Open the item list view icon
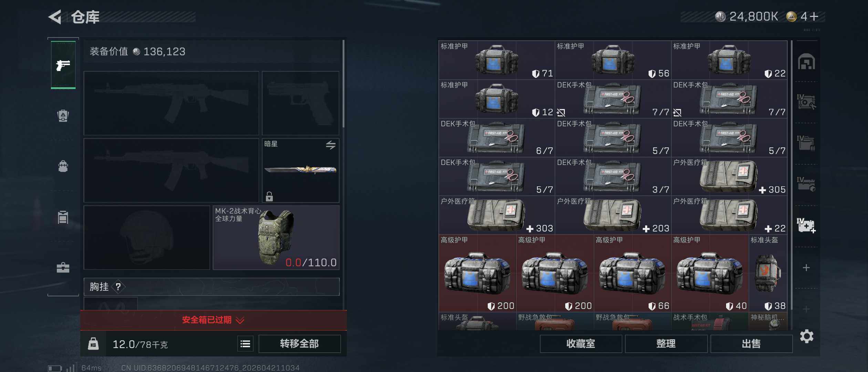868x372 pixels. tap(245, 344)
